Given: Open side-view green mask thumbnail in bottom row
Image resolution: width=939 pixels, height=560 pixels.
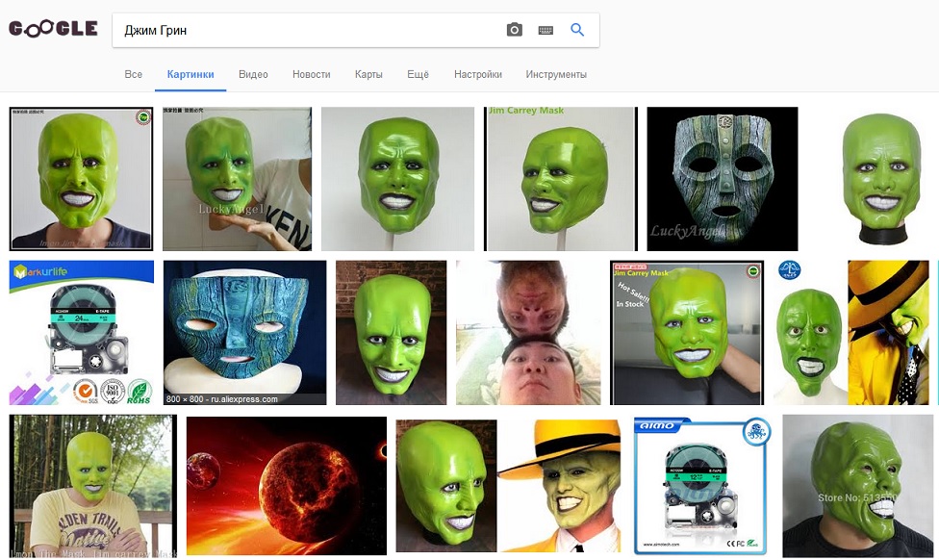Looking at the screenshot, I should tap(446, 486).
